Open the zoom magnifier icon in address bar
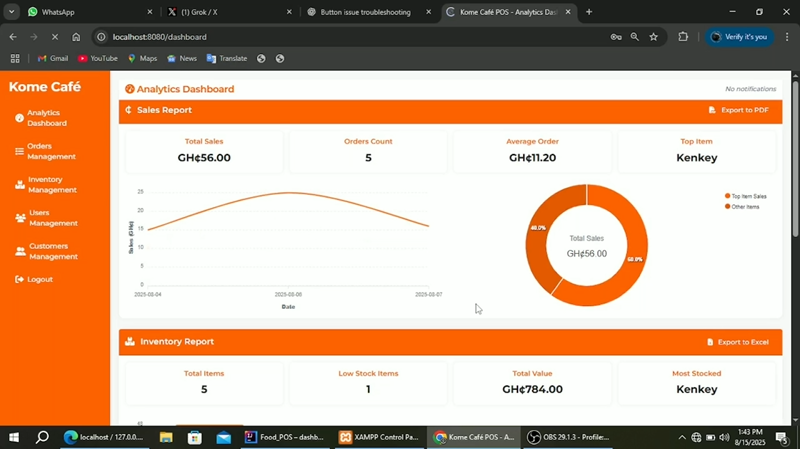The height and width of the screenshot is (449, 800). (635, 37)
